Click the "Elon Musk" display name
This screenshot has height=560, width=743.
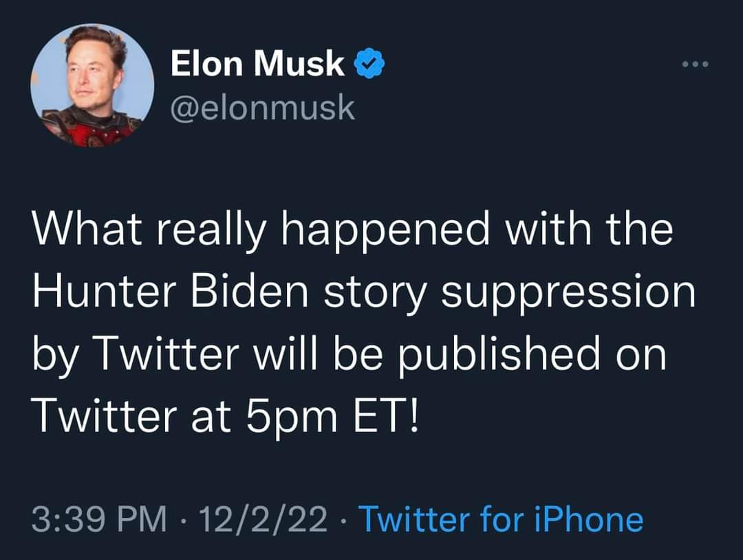click(257, 65)
